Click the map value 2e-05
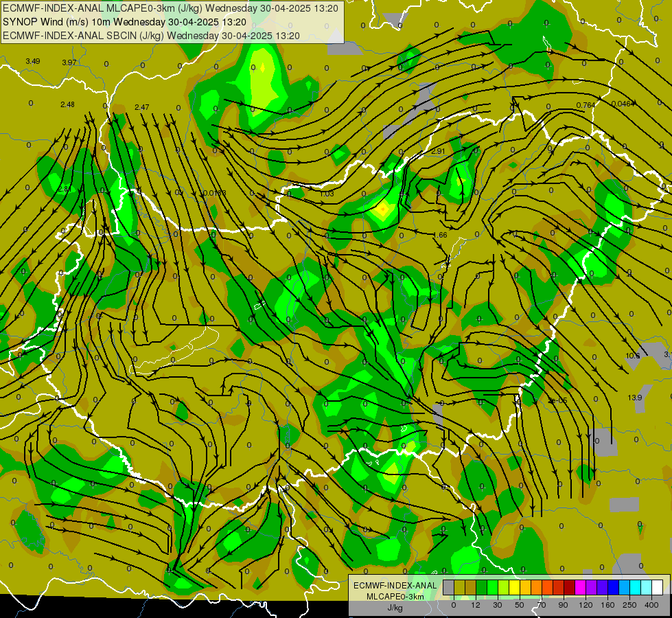This screenshot has height=618, width=672. (x=557, y=400)
